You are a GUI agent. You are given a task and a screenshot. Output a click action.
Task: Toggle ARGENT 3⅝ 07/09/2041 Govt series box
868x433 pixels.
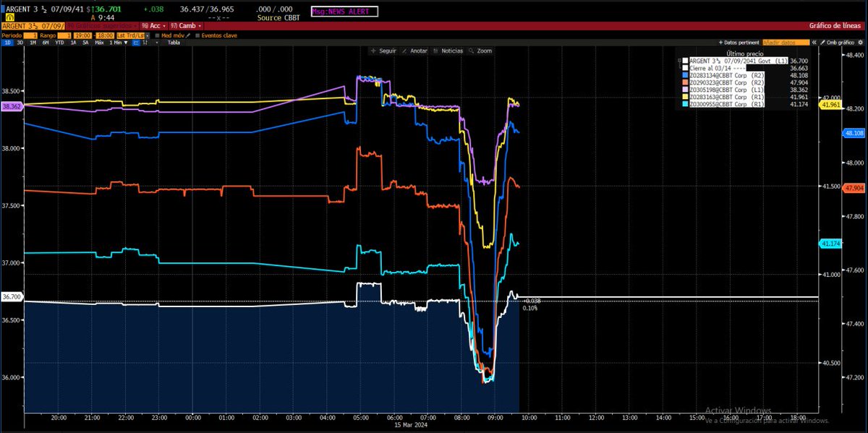point(685,61)
